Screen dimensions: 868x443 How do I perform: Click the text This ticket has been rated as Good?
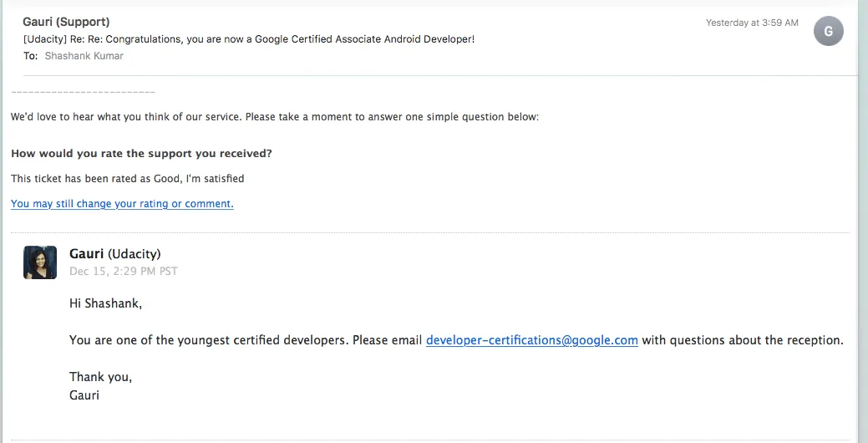click(127, 178)
